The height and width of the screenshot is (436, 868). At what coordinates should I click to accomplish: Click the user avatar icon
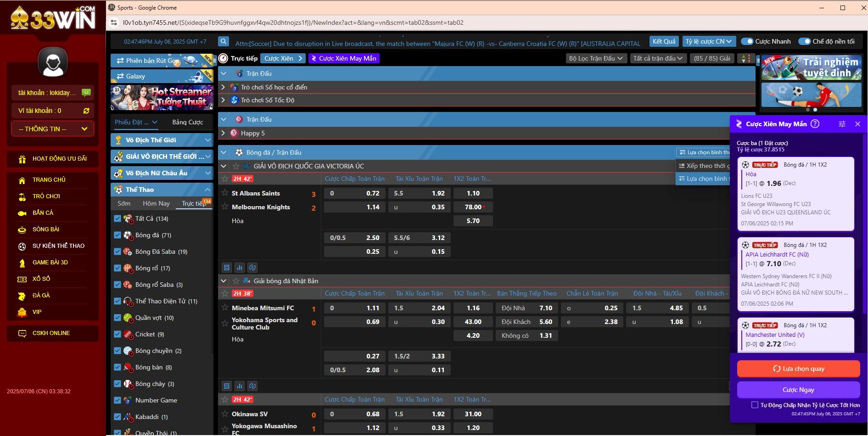click(53, 62)
